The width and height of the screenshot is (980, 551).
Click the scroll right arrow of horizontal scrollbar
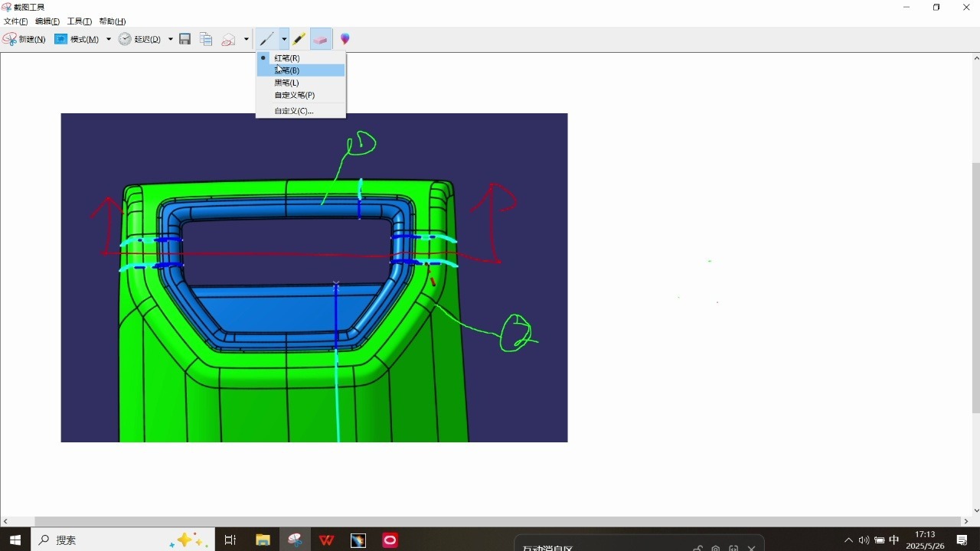click(966, 522)
